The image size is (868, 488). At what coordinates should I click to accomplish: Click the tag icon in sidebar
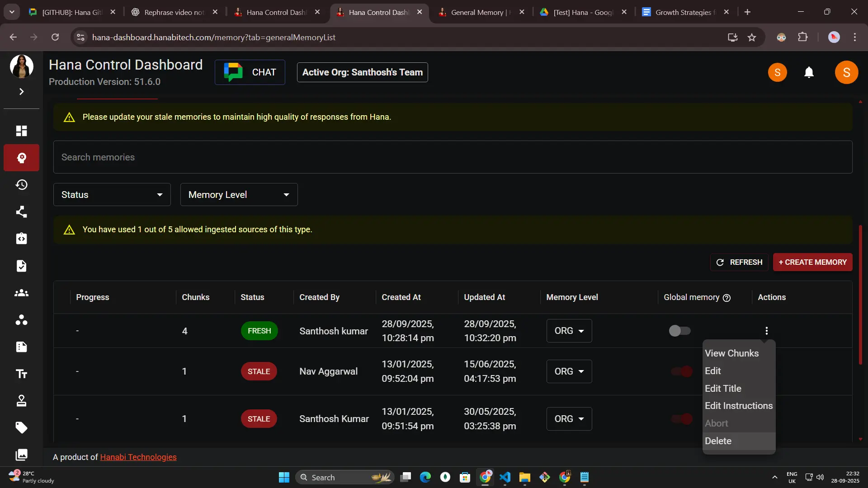(21, 427)
